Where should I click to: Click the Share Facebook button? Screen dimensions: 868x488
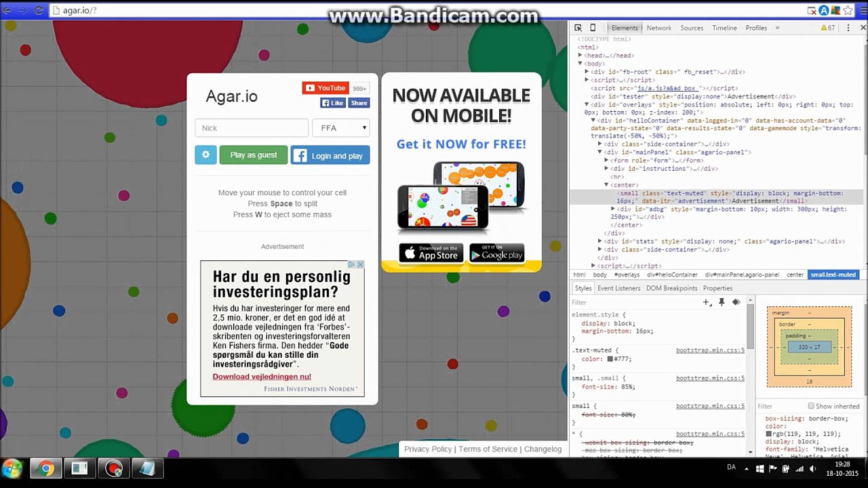(x=359, y=103)
